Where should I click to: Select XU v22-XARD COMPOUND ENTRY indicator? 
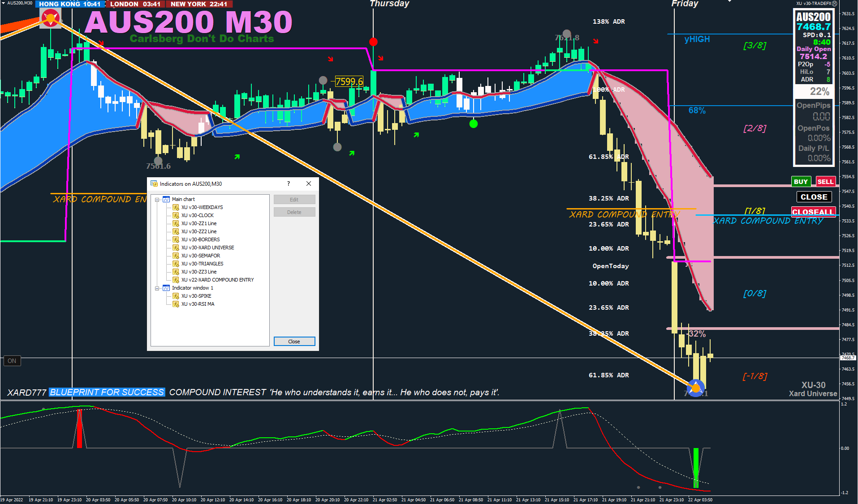pos(217,280)
